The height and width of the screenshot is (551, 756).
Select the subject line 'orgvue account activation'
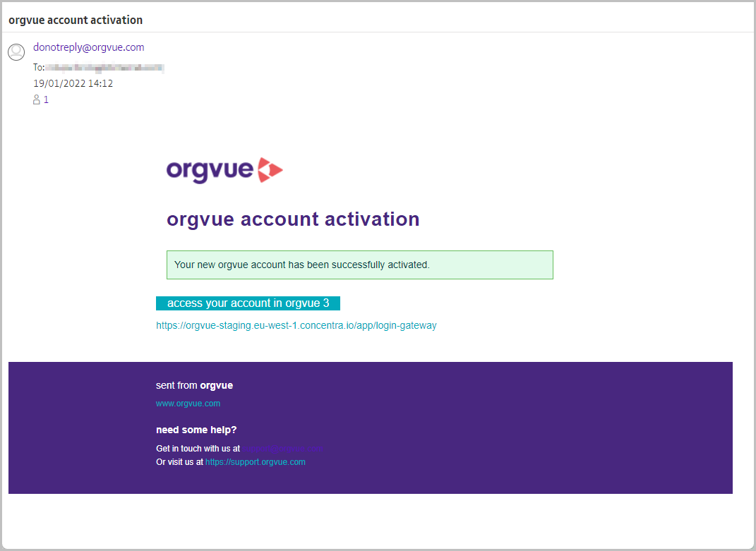75,20
